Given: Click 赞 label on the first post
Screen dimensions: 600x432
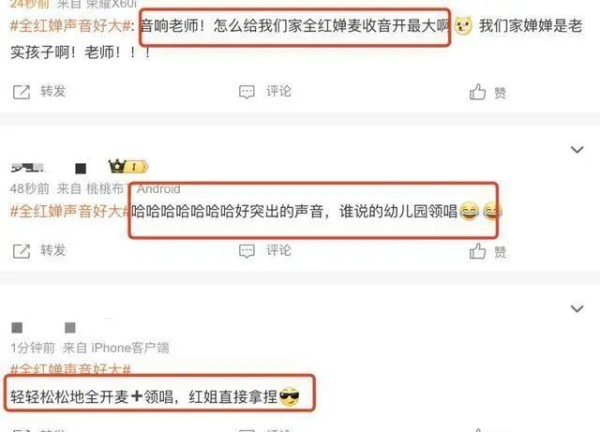Looking at the screenshot, I should (500, 93).
